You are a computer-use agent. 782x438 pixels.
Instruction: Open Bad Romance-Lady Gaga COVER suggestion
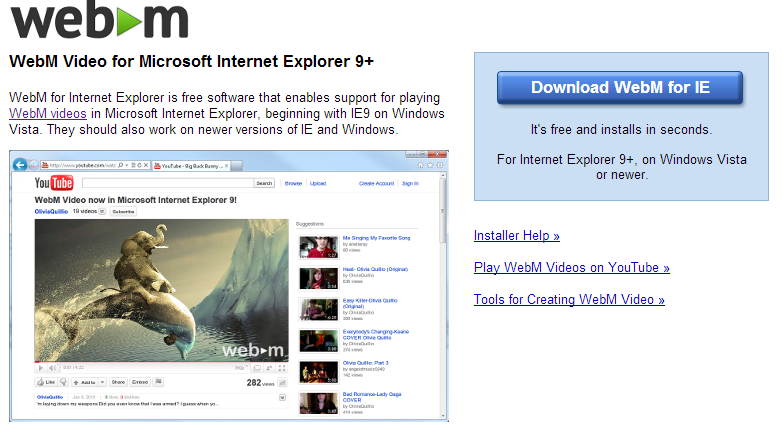coord(372,397)
